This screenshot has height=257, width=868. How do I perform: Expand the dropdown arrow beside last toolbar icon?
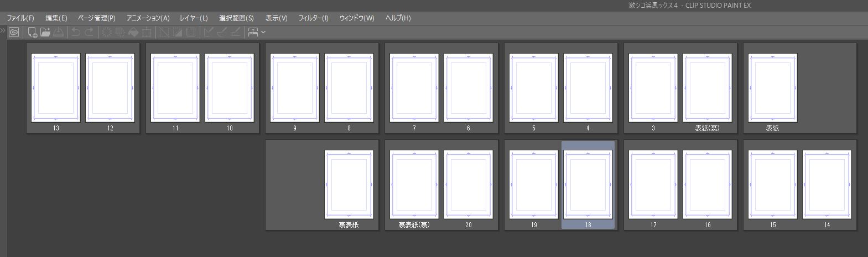(x=263, y=32)
